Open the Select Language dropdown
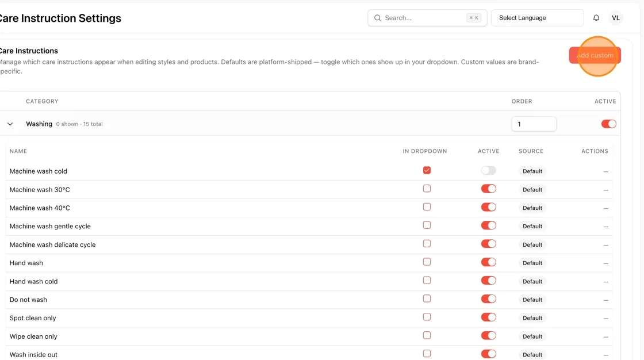The height and width of the screenshot is (360, 644). (537, 18)
